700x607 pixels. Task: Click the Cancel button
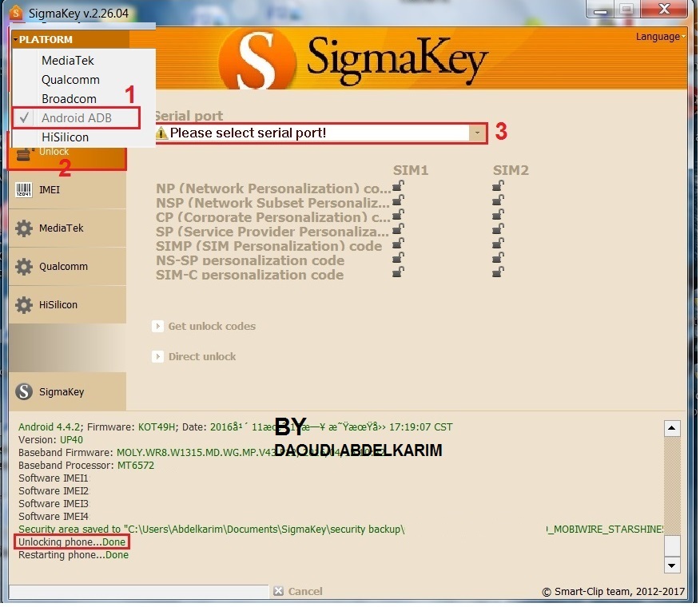click(298, 591)
